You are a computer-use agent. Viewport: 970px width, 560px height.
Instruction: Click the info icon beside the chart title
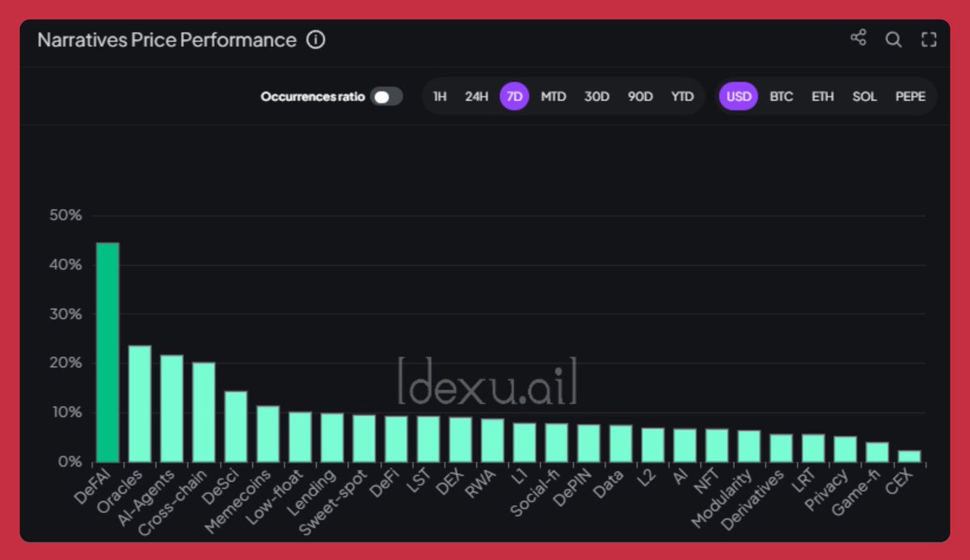point(317,39)
